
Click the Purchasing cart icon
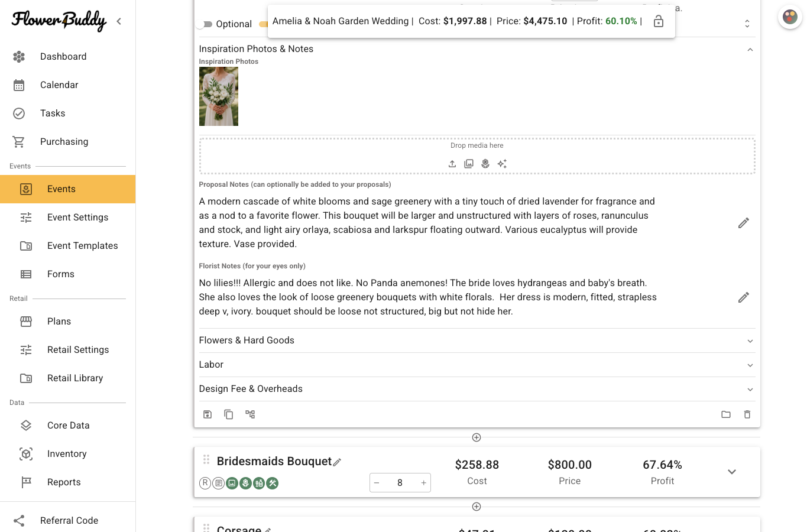19,142
